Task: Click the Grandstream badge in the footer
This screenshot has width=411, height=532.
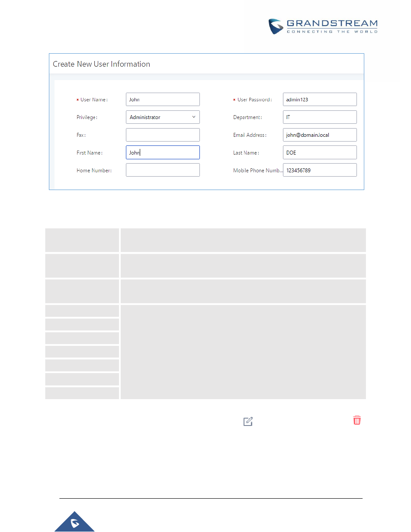Action: click(x=74, y=522)
